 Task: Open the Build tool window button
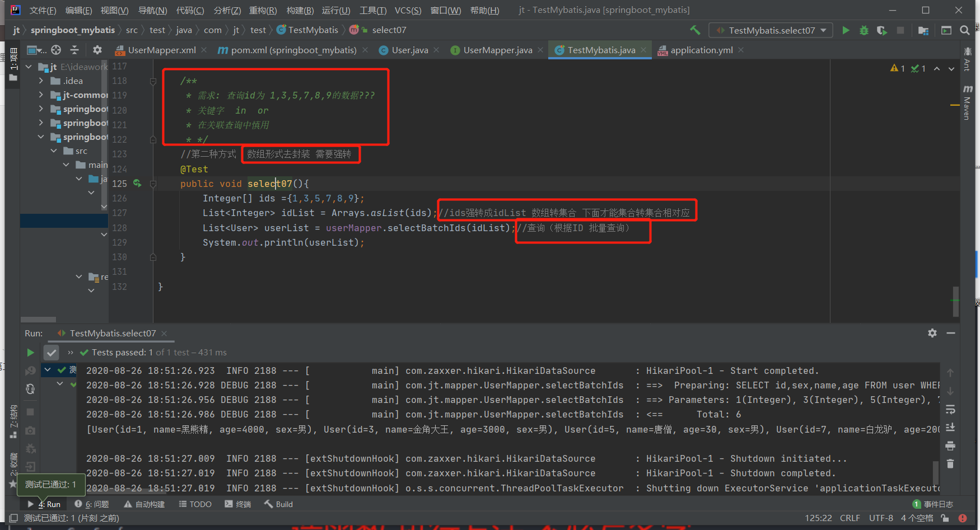point(278,504)
